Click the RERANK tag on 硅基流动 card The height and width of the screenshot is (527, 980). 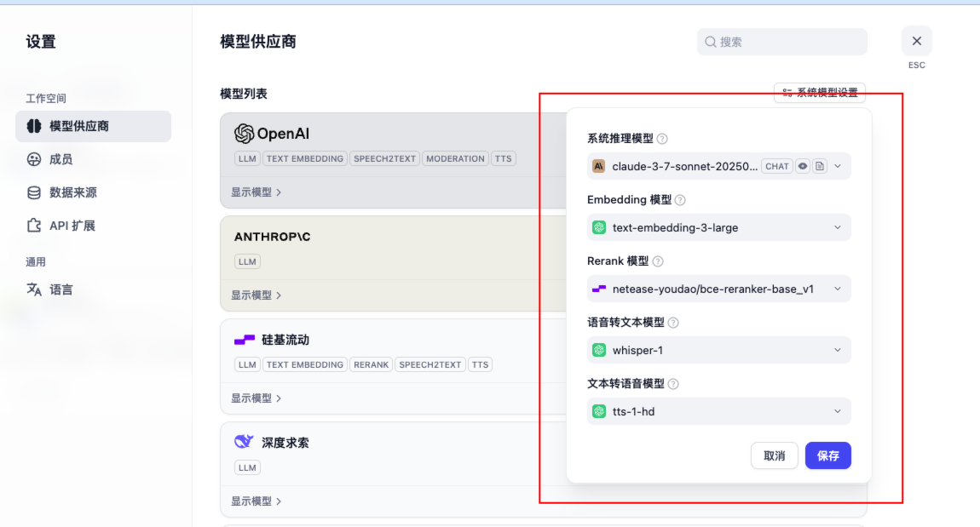[x=372, y=364]
